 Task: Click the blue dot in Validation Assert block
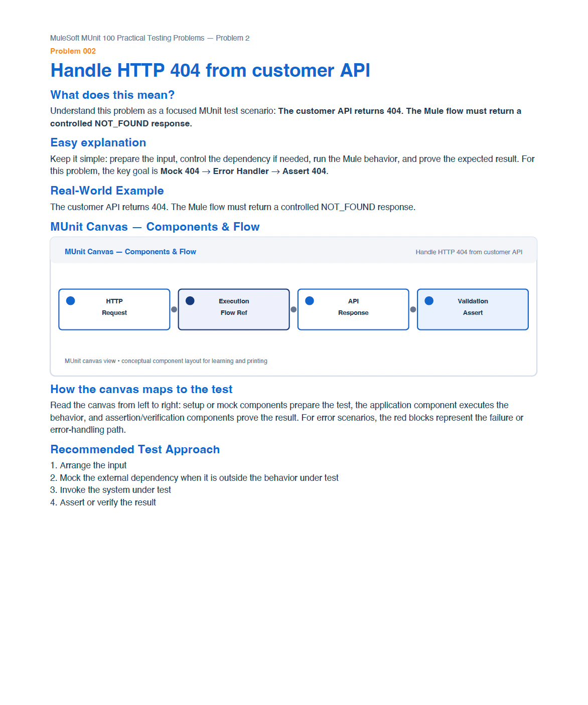(429, 301)
